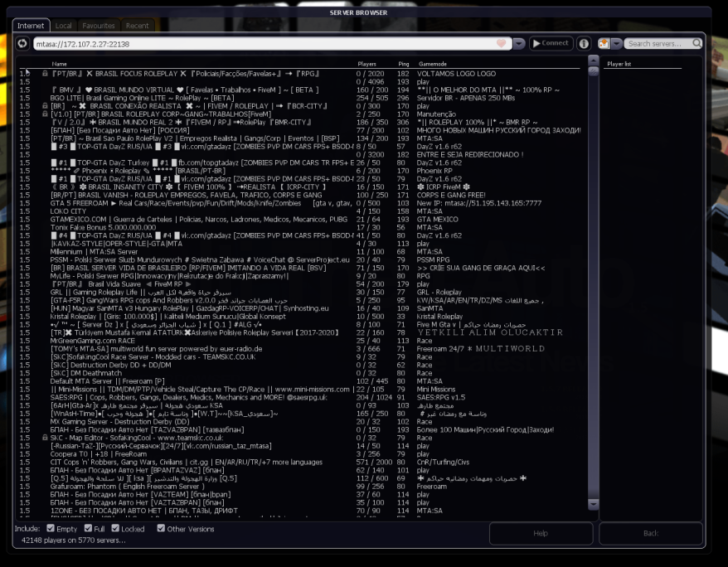Click inside the mtasa address input field
The width and height of the screenshot is (728, 567).
click(249, 43)
